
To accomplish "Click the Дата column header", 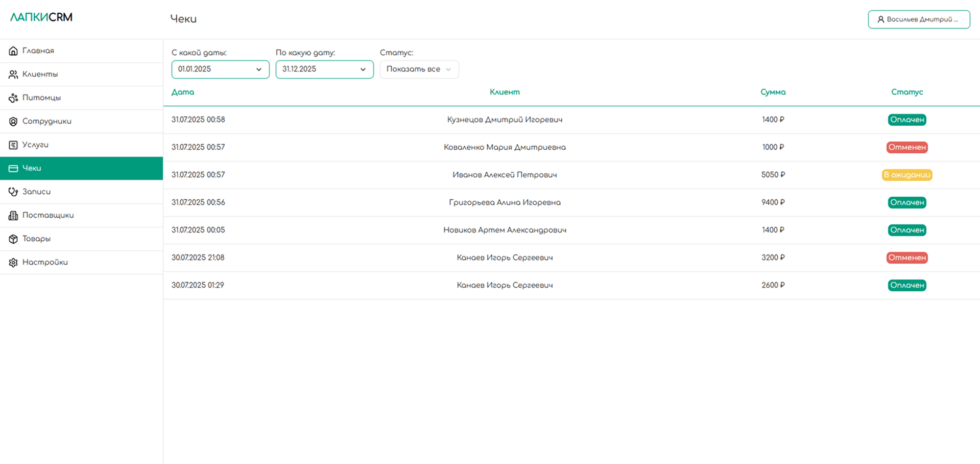I will click(x=183, y=92).
